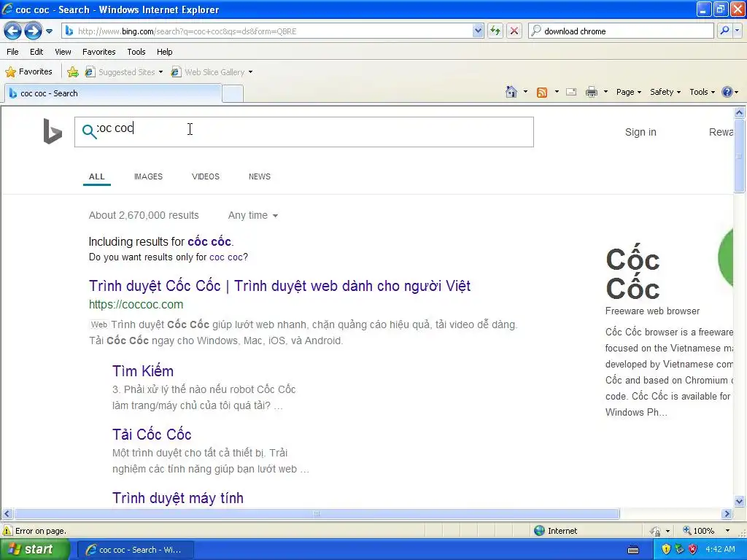The image size is (747, 560).
Task: Stop loading with the red X icon
Action: pyautogui.click(x=514, y=31)
